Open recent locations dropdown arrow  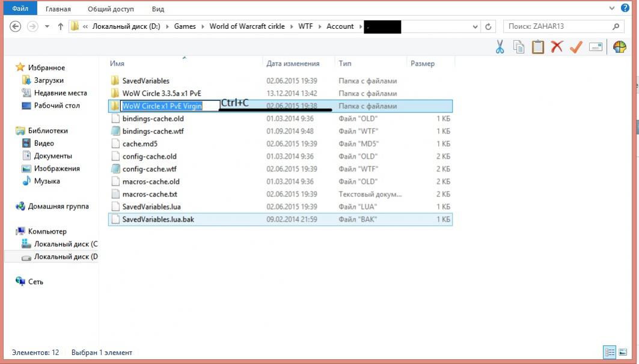click(47, 26)
